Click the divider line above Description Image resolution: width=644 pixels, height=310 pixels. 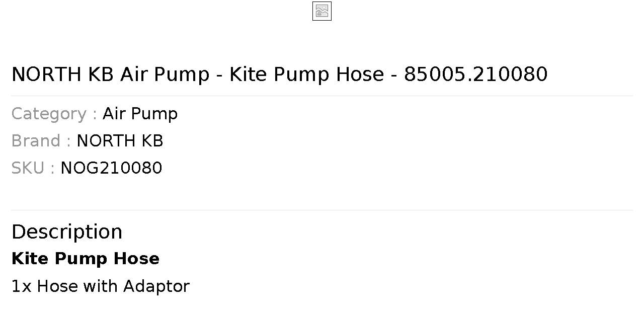click(x=322, y=210)
